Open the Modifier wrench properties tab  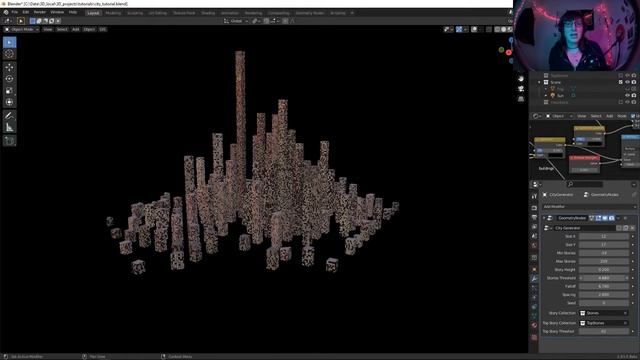point(534,279)
